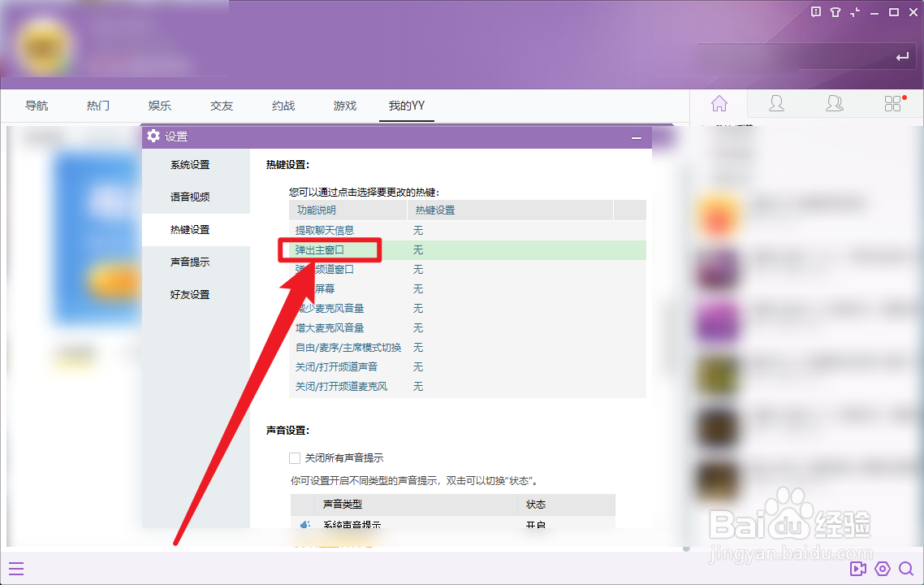Viewport: 924px width, 585px height.
Task: Click the 功能说明 column header
Action: (x=348, y=210)
